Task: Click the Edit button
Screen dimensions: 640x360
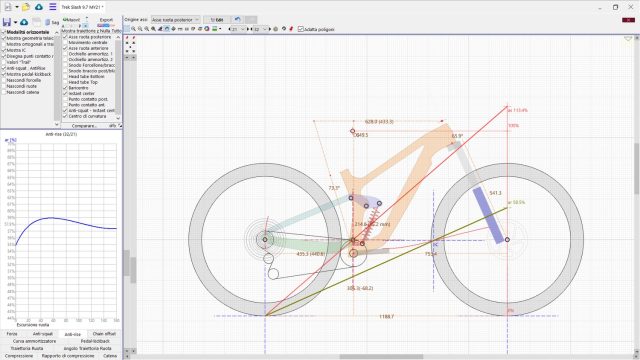Action: click(x=217, y=20)
